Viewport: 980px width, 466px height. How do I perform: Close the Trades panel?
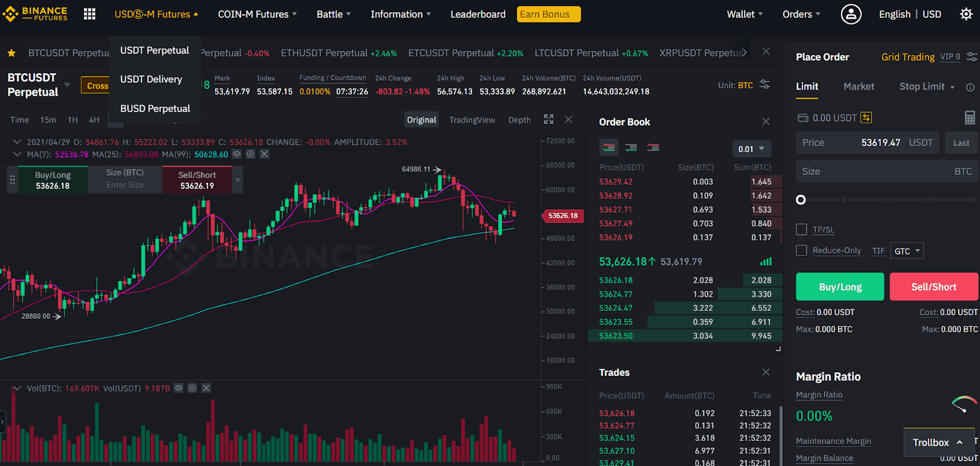(x=766, y=372)
